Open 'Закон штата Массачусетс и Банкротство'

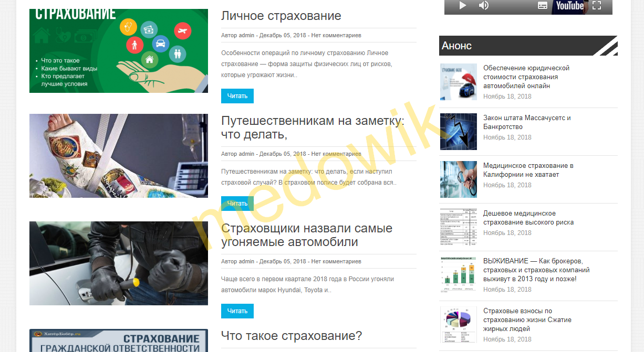[x=527, y=122]
